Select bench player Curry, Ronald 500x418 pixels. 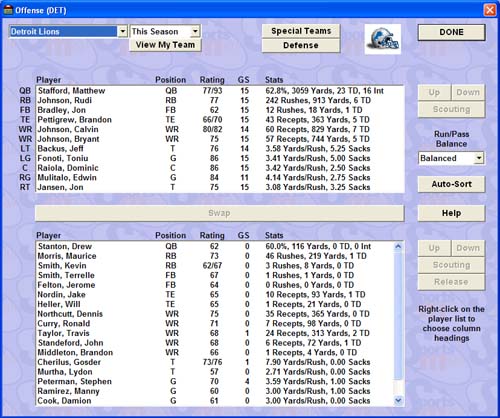(x=215, y=324)
